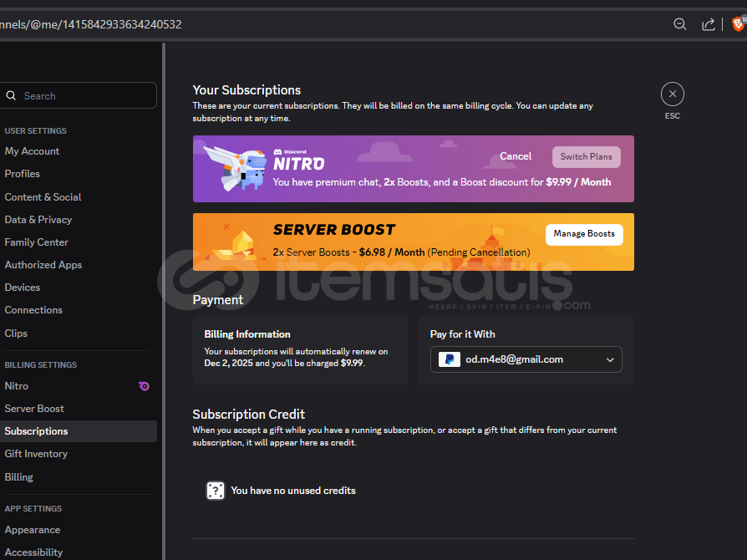
Task: Click the question mark credits icon
Action: [216, 490]
